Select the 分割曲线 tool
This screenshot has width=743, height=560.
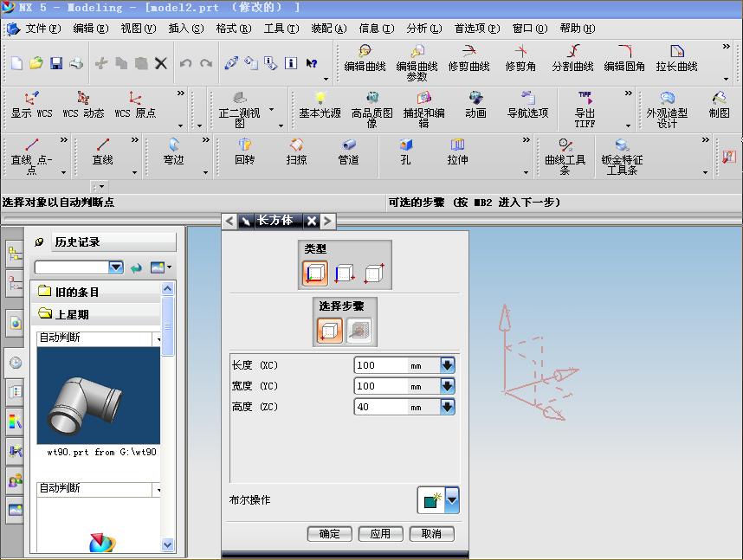pos(573,58)
